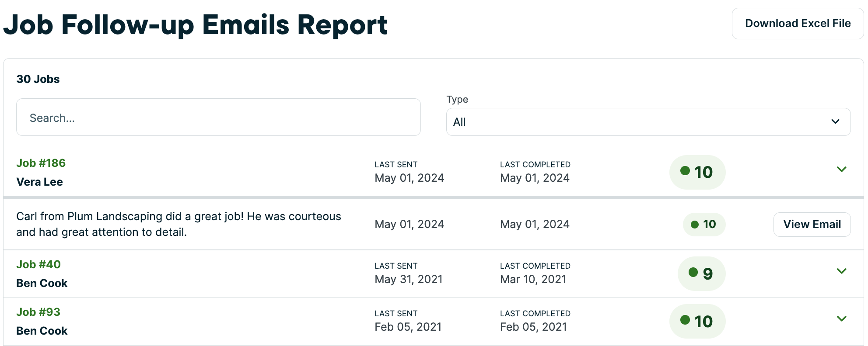
Task: Click the View Email button
Action: tap(812, 224)
